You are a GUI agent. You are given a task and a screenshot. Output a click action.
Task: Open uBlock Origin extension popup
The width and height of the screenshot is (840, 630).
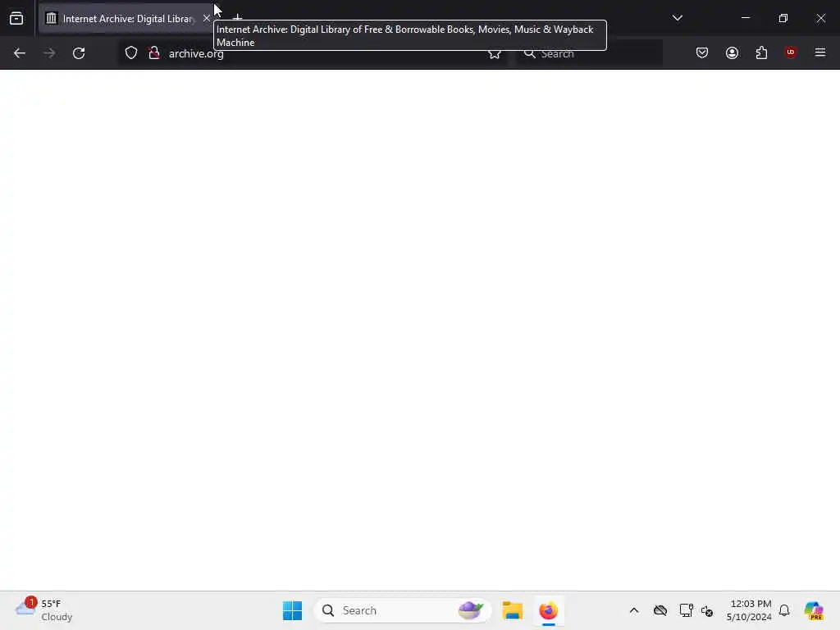tap(791, 52)
